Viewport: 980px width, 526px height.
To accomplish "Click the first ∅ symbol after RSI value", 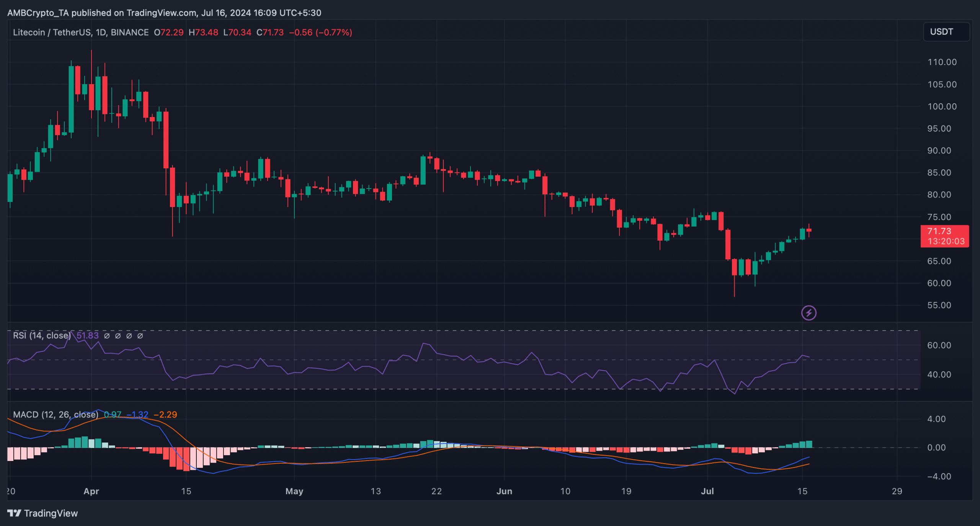I will pyautogui.click(x=107, y=336).
